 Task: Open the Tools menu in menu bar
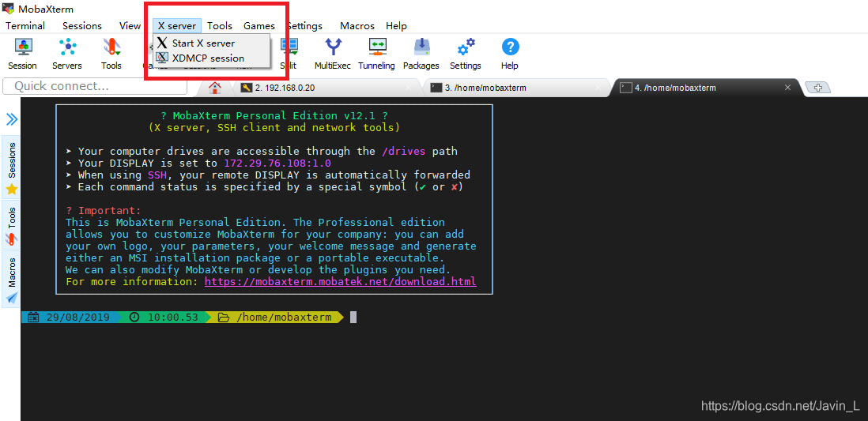pos(220,26)
